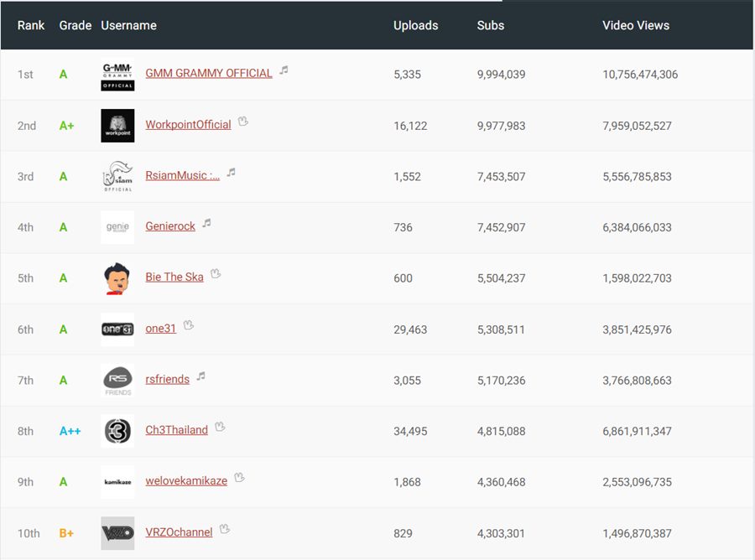Sort by the Username column header

(128, 25)
